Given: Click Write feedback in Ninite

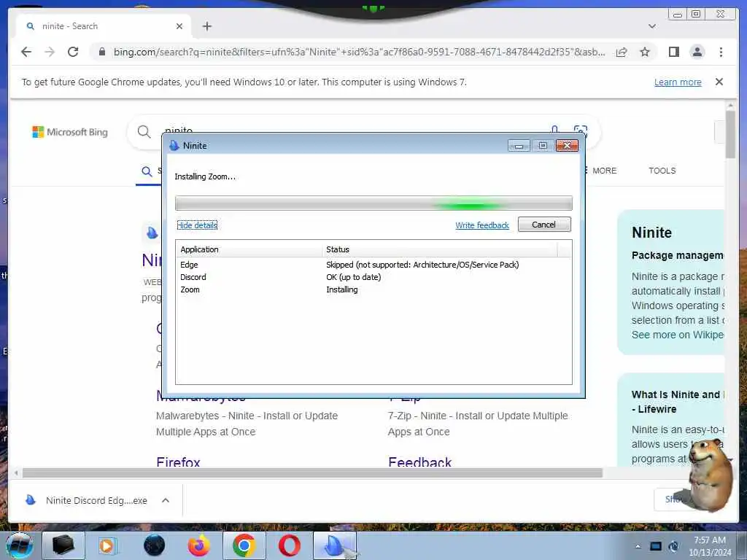Looking at the screenshot, I should [482, 225].
